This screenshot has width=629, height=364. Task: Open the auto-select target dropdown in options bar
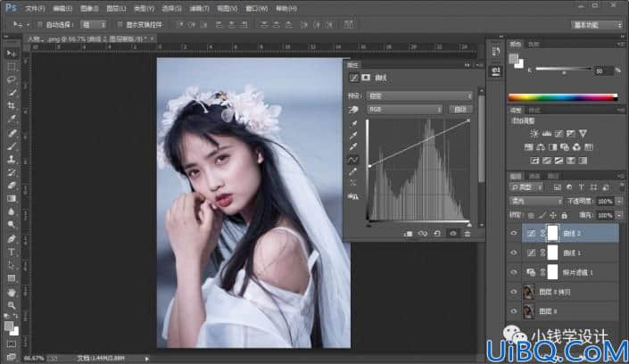click(x=94, y=24)
